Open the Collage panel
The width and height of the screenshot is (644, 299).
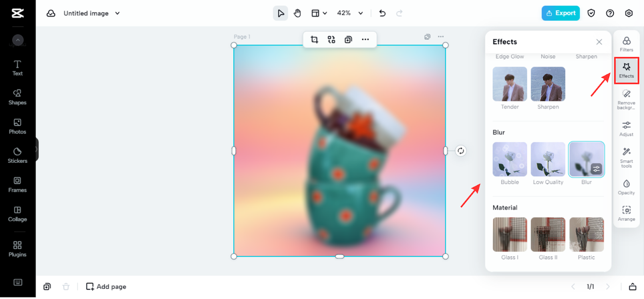(x=18, y=214)
